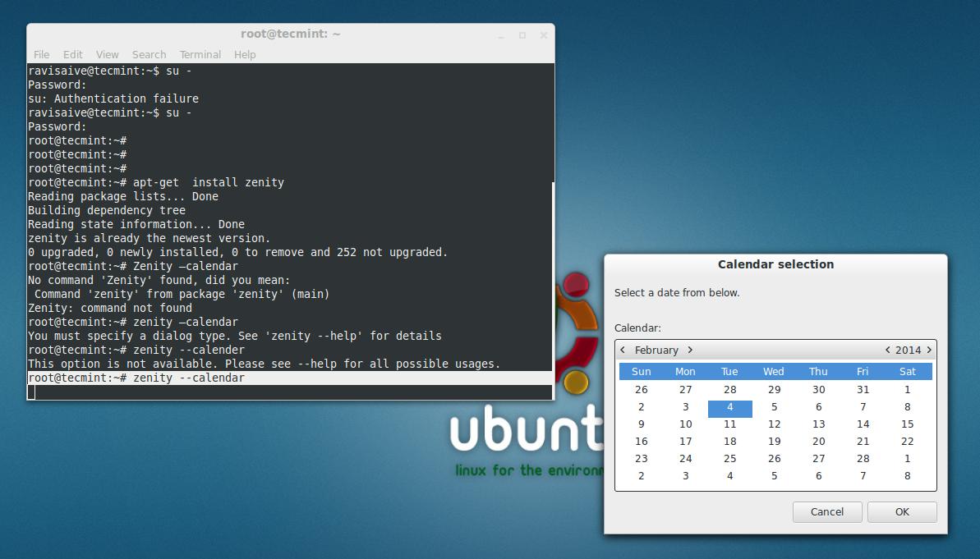980x559 pixels.
Task: Open the File menu in terminal
Action: [x=41, y=54]
